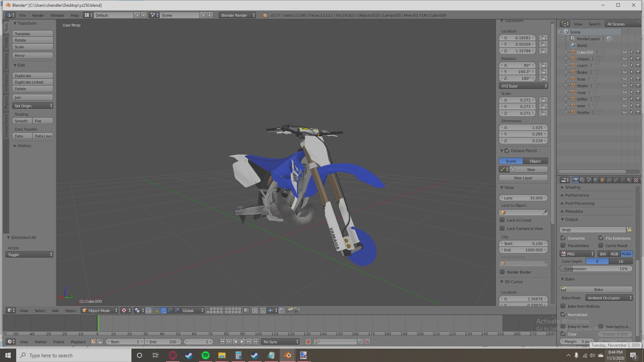Click the Object constraints chain-link tab
The image size is (644, 362).
pos(609,180)
